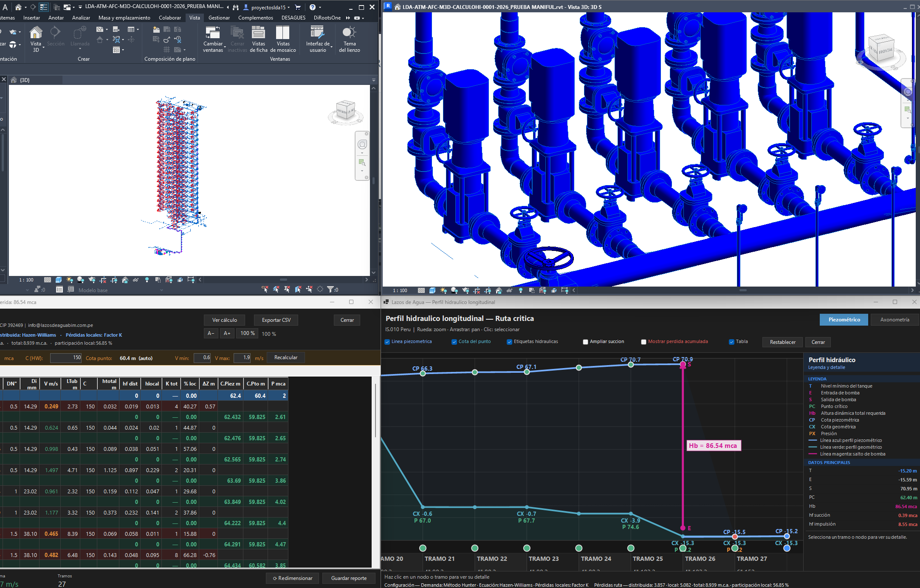This screenshot has height=588, width=920.
Task: Click the C(HW) input field with 150
Action: click(66, 358)
